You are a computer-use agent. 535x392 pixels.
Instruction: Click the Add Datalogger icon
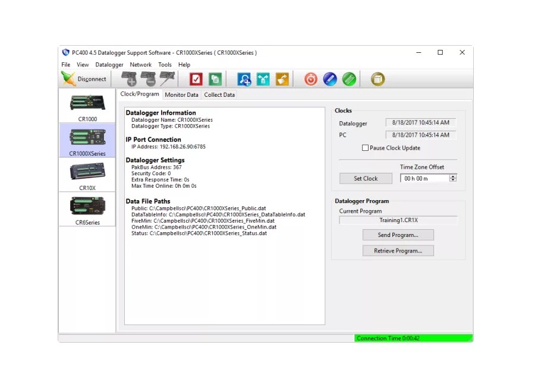pos(129,79)
